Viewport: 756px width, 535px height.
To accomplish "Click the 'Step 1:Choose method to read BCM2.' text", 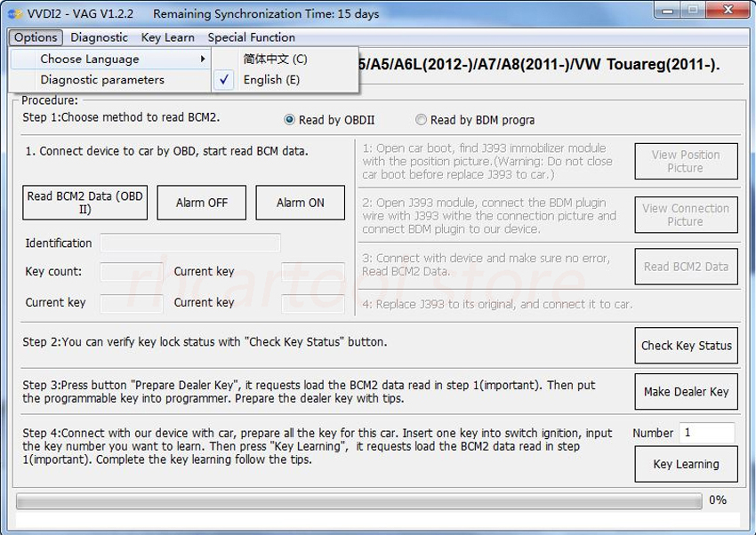I will [x=121, y=117].
